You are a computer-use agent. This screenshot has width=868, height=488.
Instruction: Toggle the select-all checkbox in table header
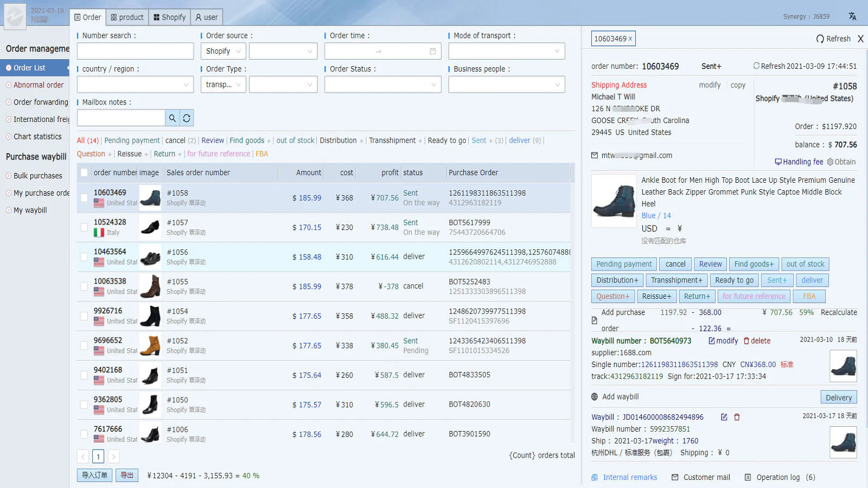tap(84, 172)
